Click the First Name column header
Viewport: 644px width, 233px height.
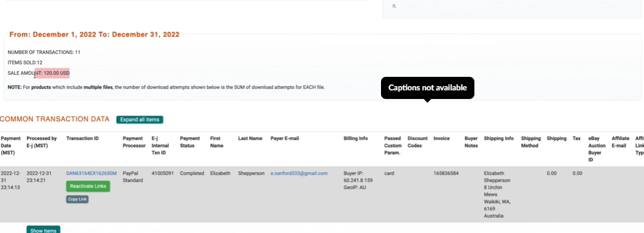[217, 142]
